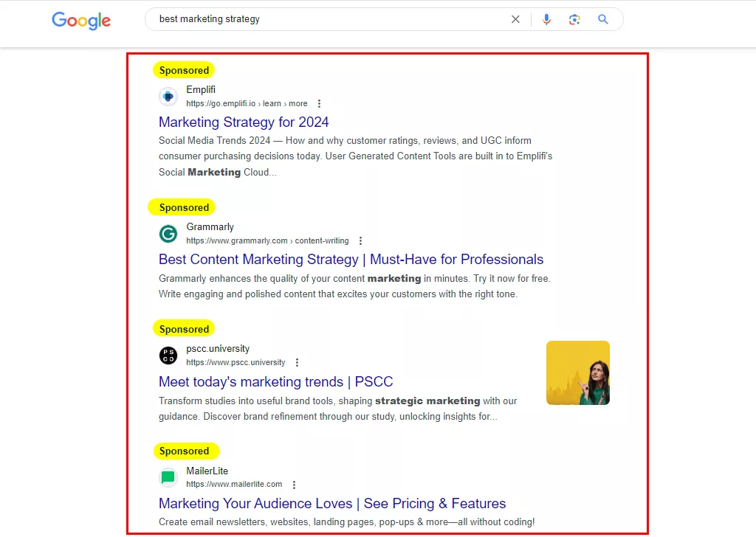Start voice search with microphone icon

[x=546, y=19]
